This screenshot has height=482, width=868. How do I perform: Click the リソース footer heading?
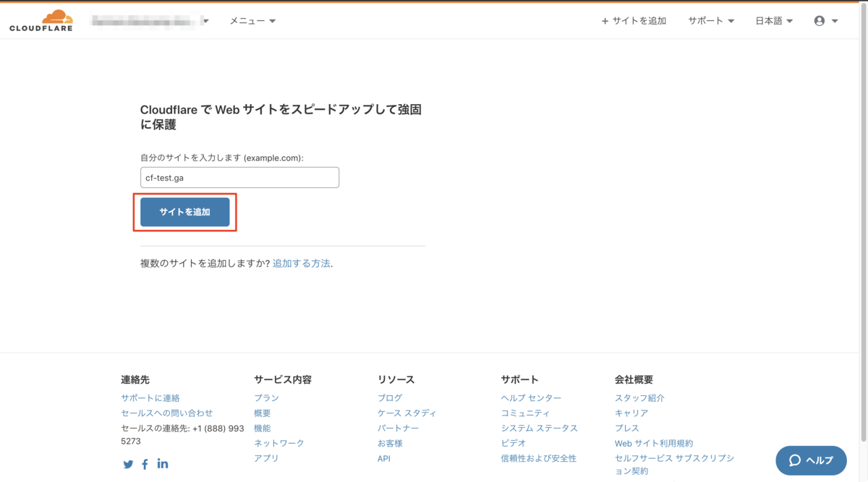[396, 379]
